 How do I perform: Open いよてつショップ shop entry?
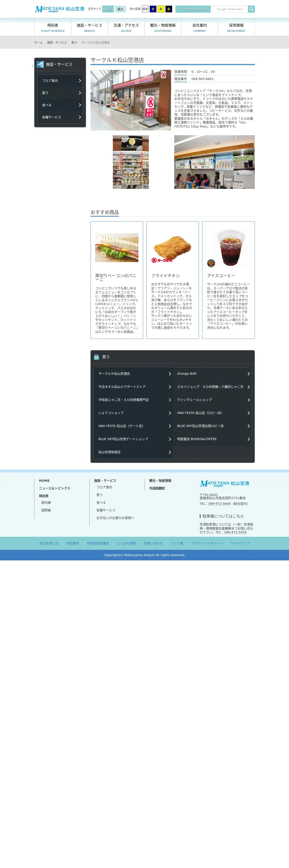point(133,413)
